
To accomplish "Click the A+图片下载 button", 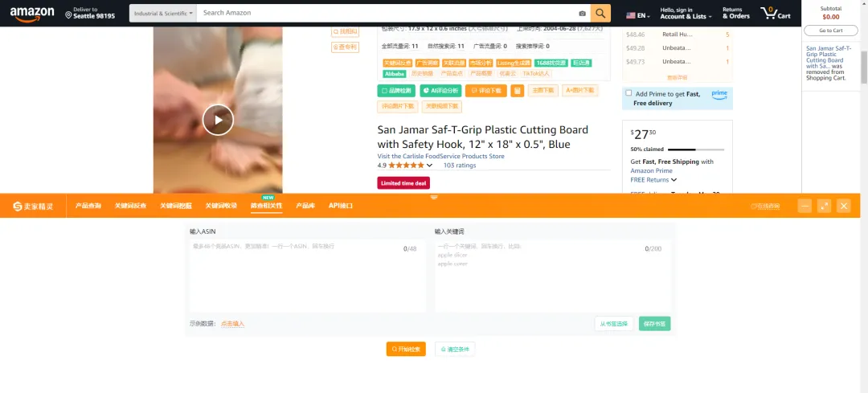I will click(x=580, y=90).
